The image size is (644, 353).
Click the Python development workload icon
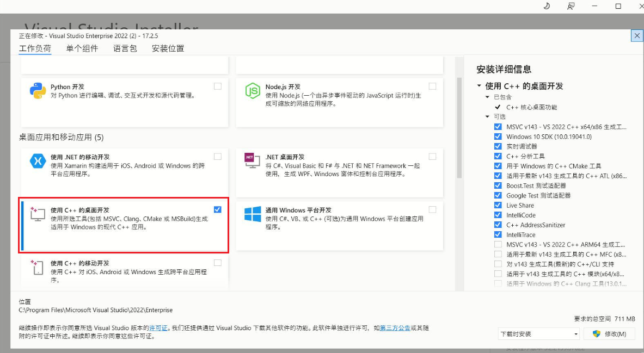pos(38,91)
